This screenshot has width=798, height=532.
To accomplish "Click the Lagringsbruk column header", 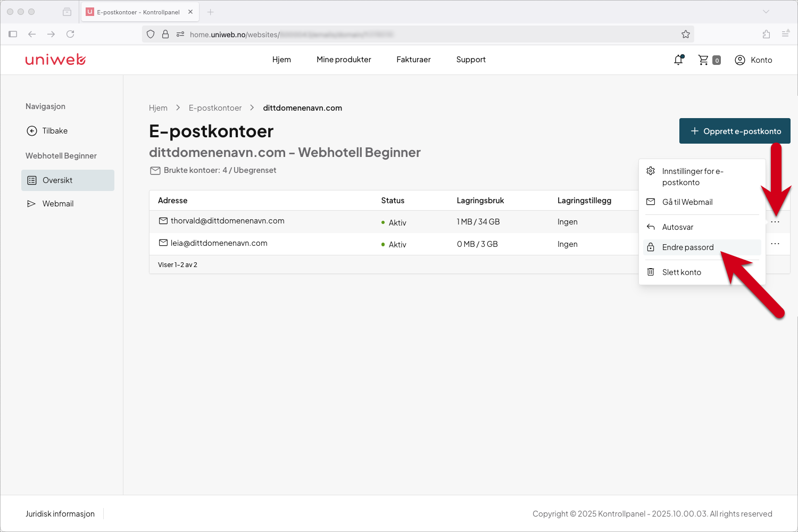I will click(x=480, y=201).
